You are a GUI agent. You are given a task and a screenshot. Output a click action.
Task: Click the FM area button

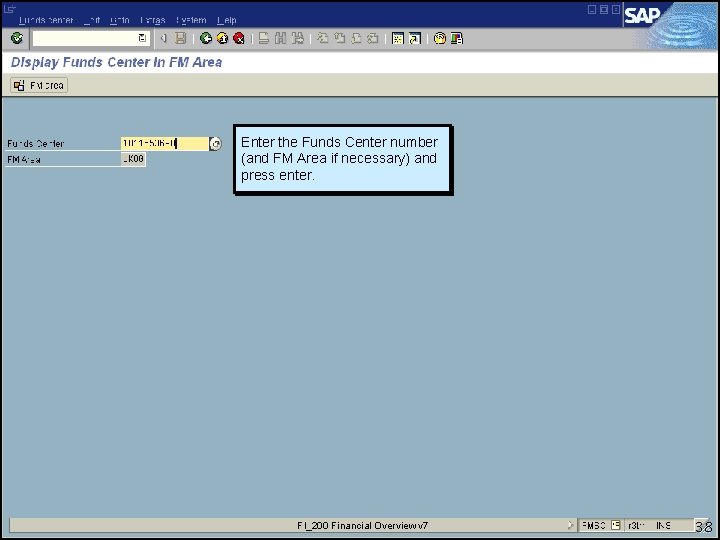tap(39, 85)
